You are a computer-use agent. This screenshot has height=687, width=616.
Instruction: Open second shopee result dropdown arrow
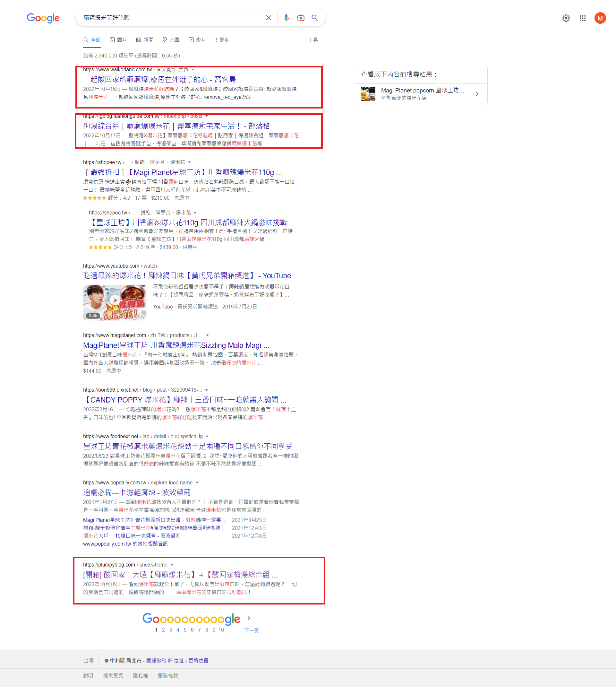(195, 213)
